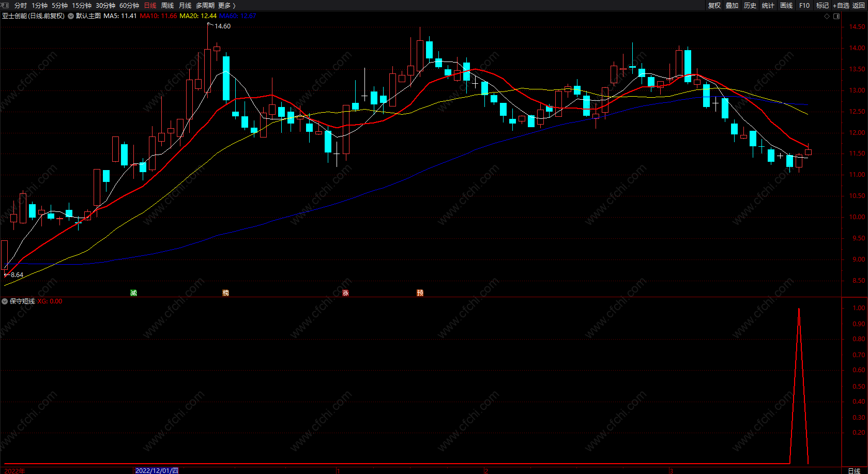The image size is (868, 474).
Task: Click the red signal spike peak in indicator panel
Action: point(799,309)
